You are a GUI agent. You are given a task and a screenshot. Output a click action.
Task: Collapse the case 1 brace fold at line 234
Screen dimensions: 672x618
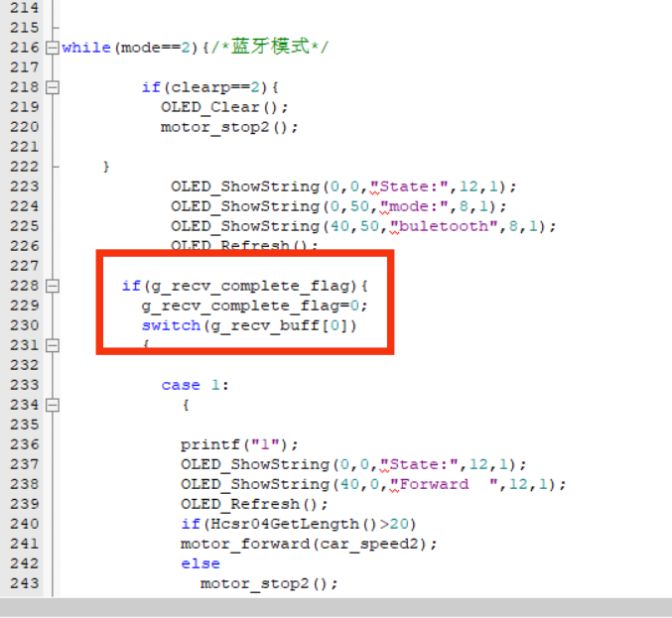tap(53, 405)
